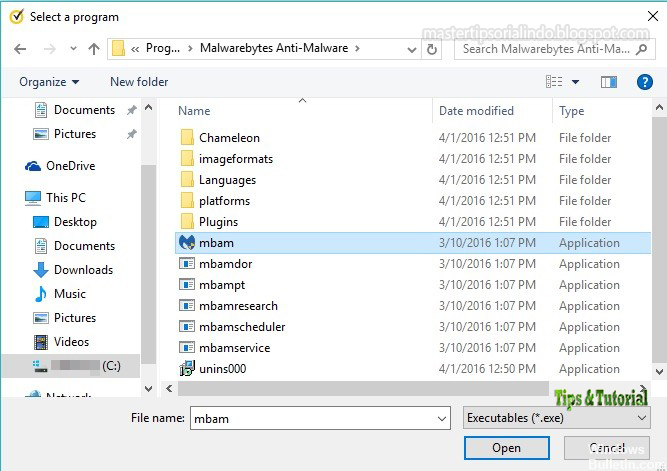This screenshot has height=471, width=667.
Task: Sort by Date modified column
Action: (476, 111)
